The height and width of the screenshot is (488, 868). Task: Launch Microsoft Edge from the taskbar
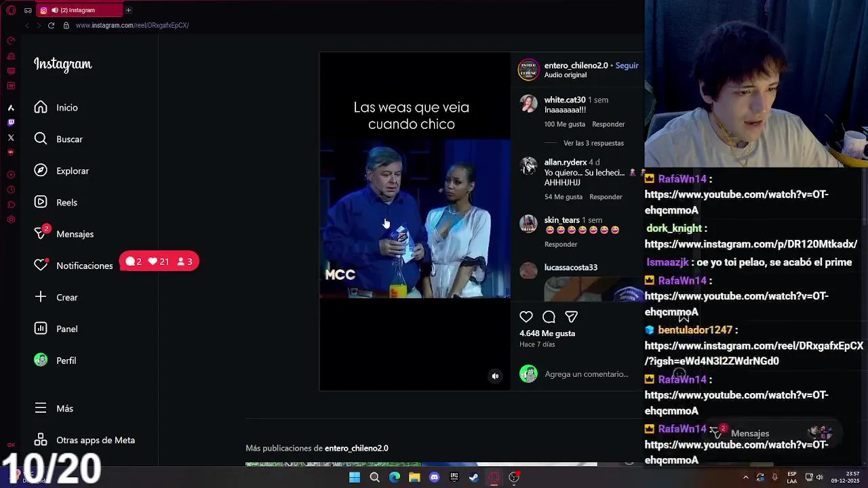(395, 477)
